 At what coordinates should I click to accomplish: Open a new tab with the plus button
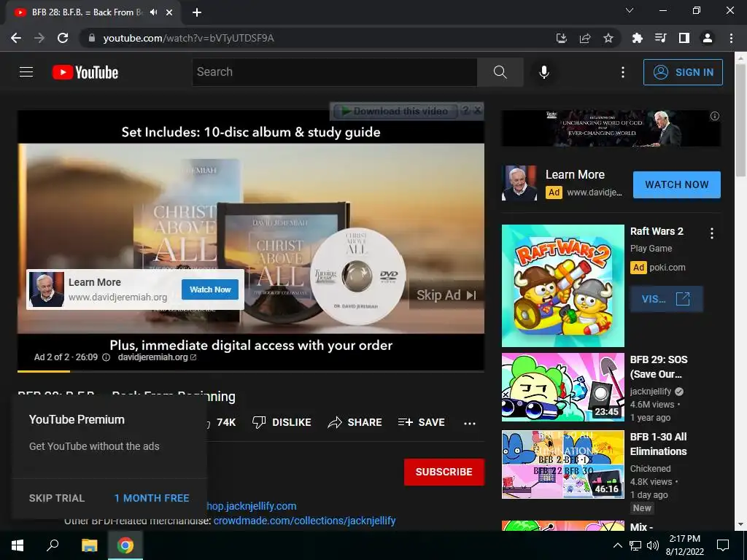click(197, 12)
